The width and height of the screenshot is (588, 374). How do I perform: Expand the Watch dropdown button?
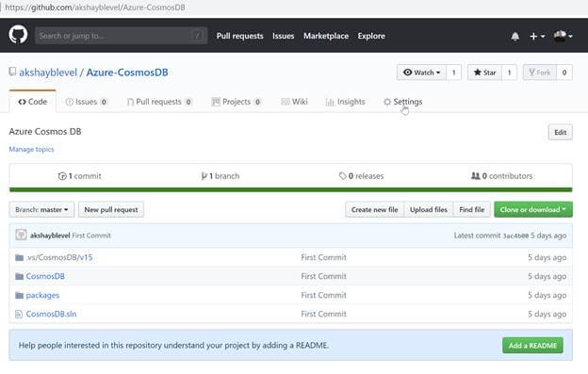(x=421, y=73)
